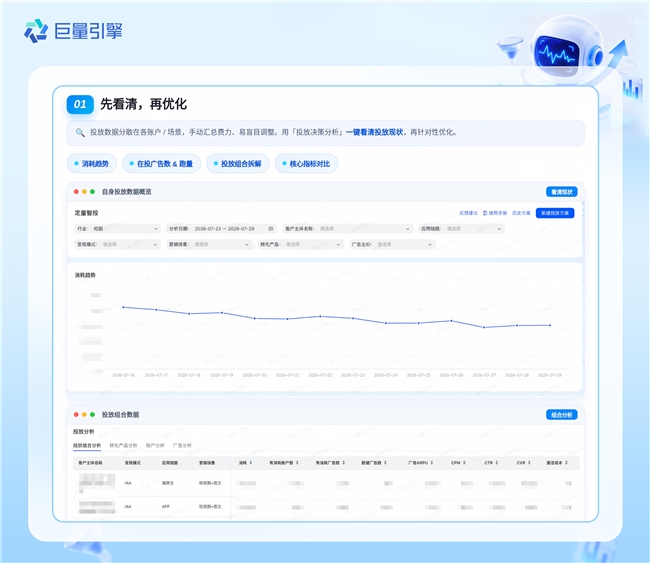Sort by CTR column arrows
Image resolution: width=650 pixels, height=563 pixels.
click(x=497, y=463)
